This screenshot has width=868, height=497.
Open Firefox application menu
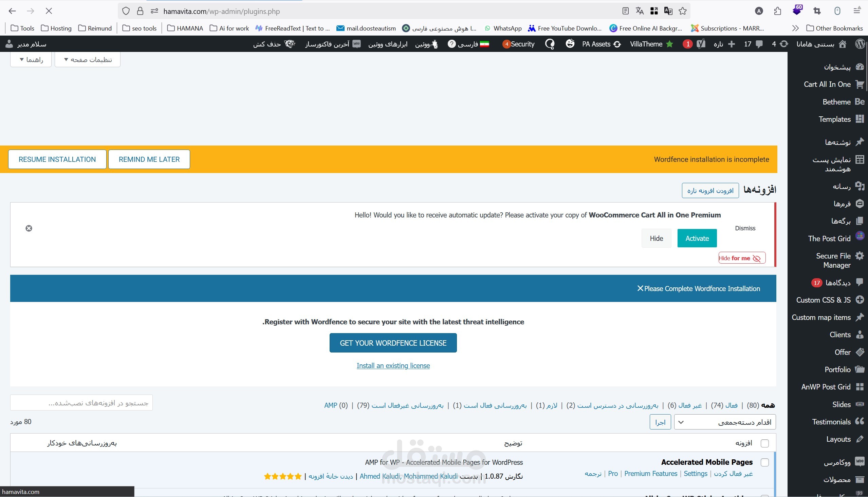click(x=857, y=11)
